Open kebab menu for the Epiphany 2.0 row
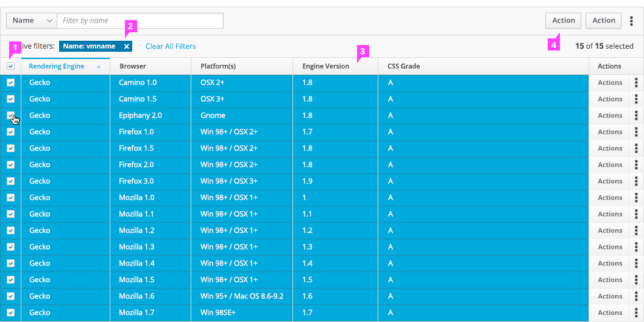This screenshot has height=322, width=644. [x=636, y=116]
